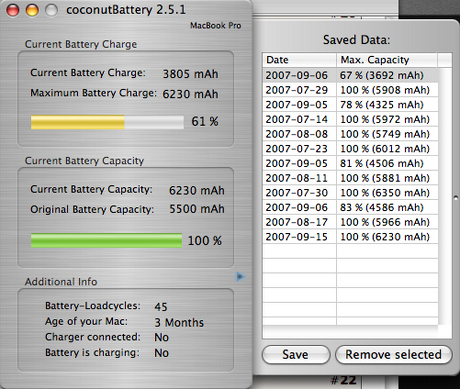The image size is (460, 389).
Task: Select the row showing 83 % (4586 mAh)
Action: pos(350,207)
